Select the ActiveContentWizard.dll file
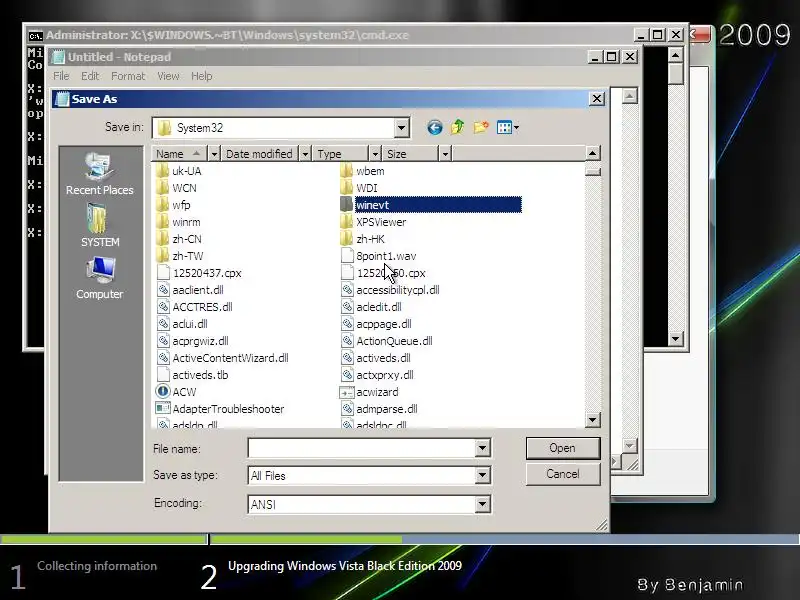The image size is (800, 600). 222,358
